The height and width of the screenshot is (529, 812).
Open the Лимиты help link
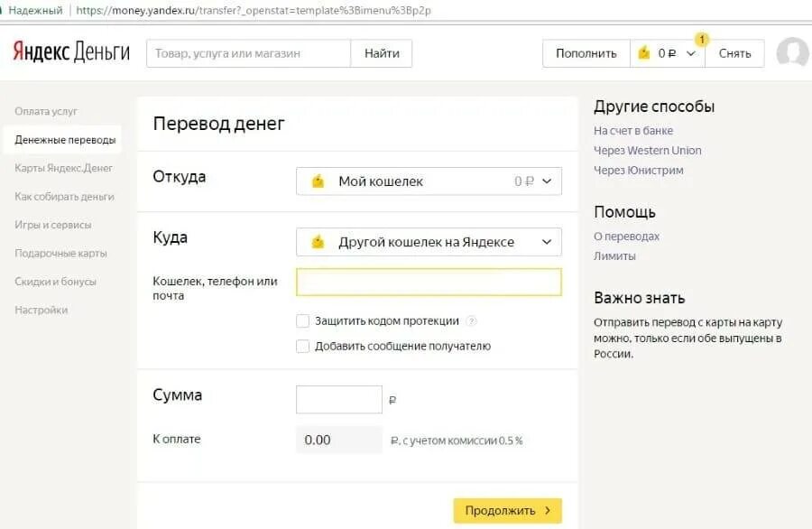click(x=614, y=256)
